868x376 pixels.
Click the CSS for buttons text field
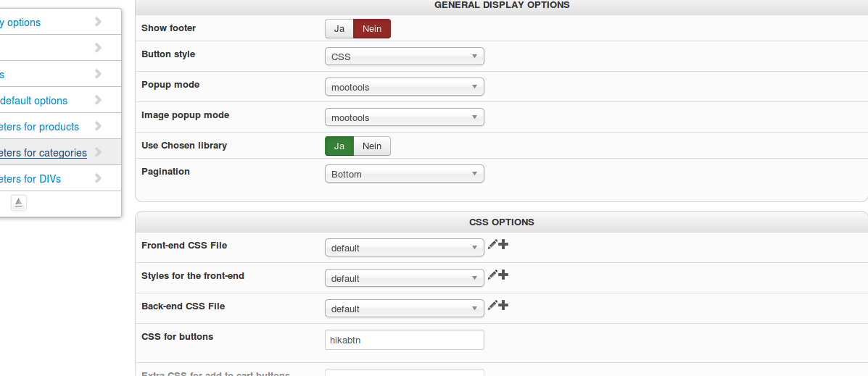pos(404,340)
